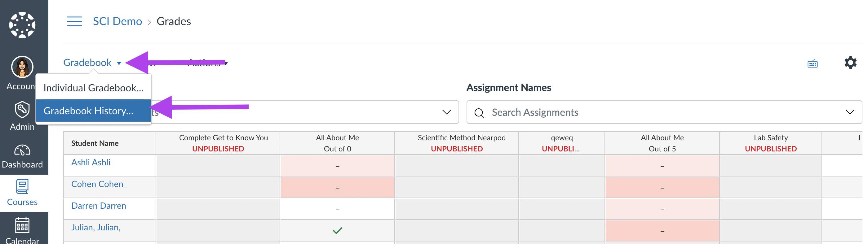
Task: Expand the student names filter chevron
Action: pos(446,112)
